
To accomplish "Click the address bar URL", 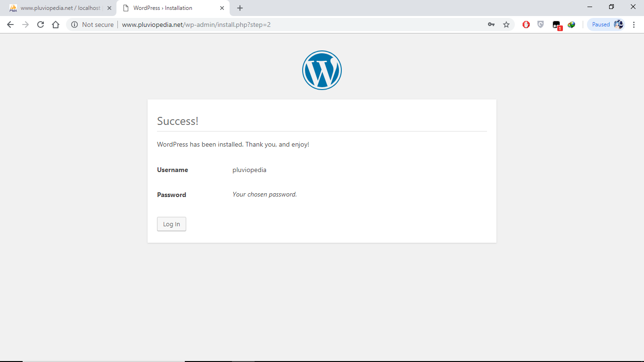I will [196, 25].
